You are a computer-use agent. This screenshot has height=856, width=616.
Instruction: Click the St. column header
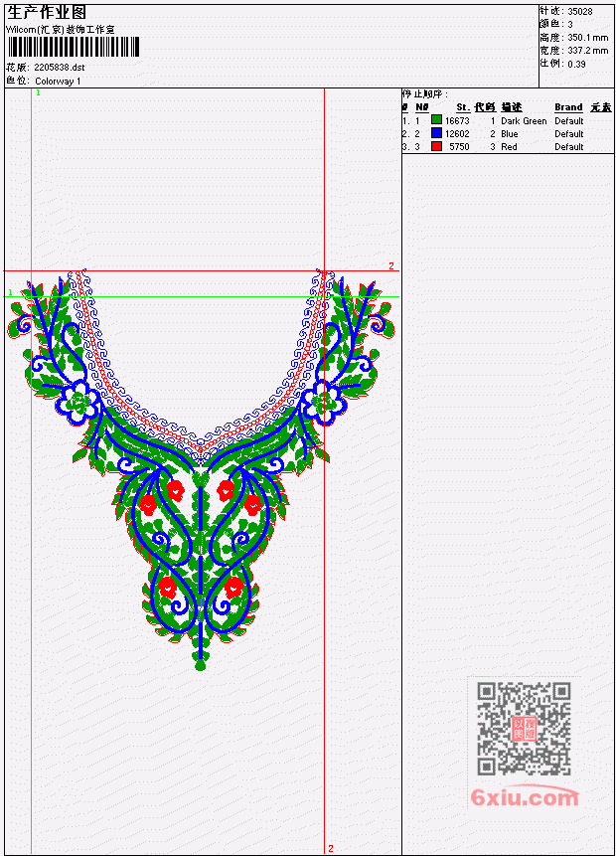463,107
